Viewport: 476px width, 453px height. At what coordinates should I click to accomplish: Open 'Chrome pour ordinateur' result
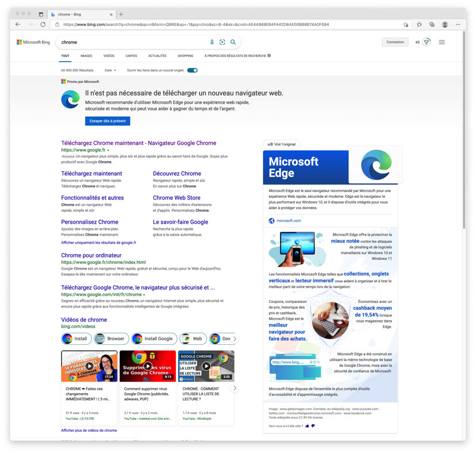91,255
